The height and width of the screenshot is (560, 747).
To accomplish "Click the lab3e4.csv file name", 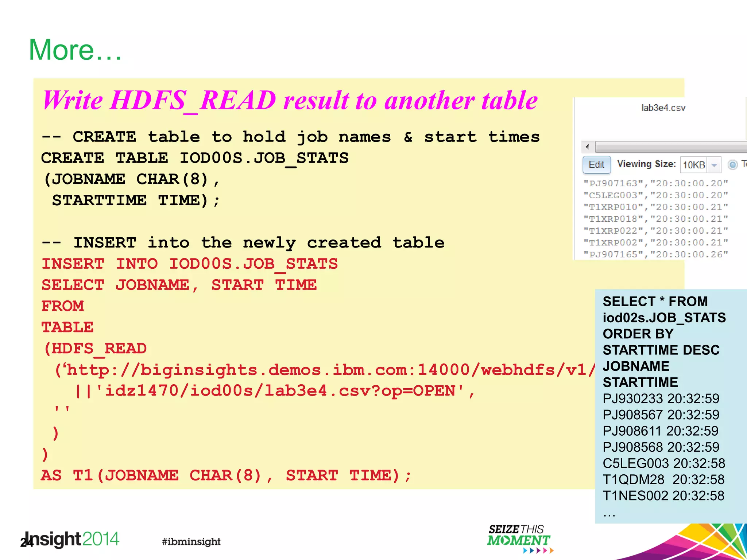I will pos(663,108).
